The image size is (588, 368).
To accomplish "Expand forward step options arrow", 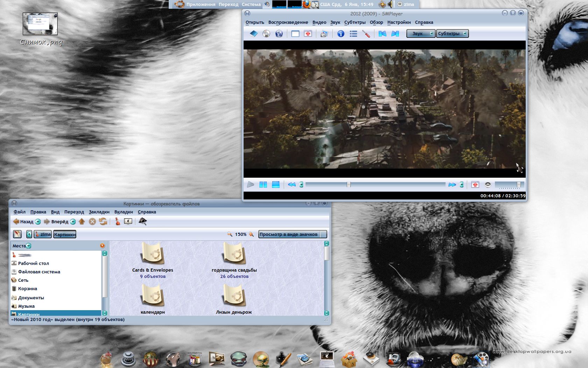I will (x=462, y=184).
